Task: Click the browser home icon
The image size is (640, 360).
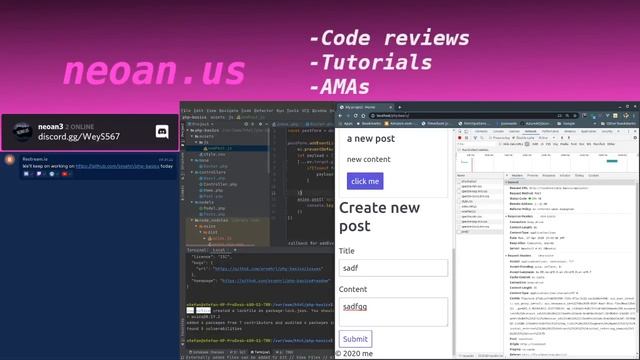Action: [363, 116]
